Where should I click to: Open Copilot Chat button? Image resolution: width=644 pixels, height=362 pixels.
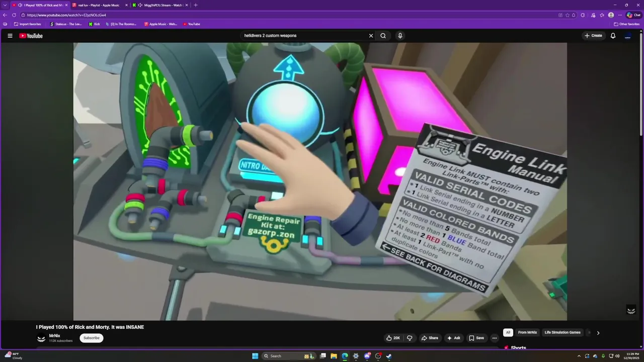(633, 15)
